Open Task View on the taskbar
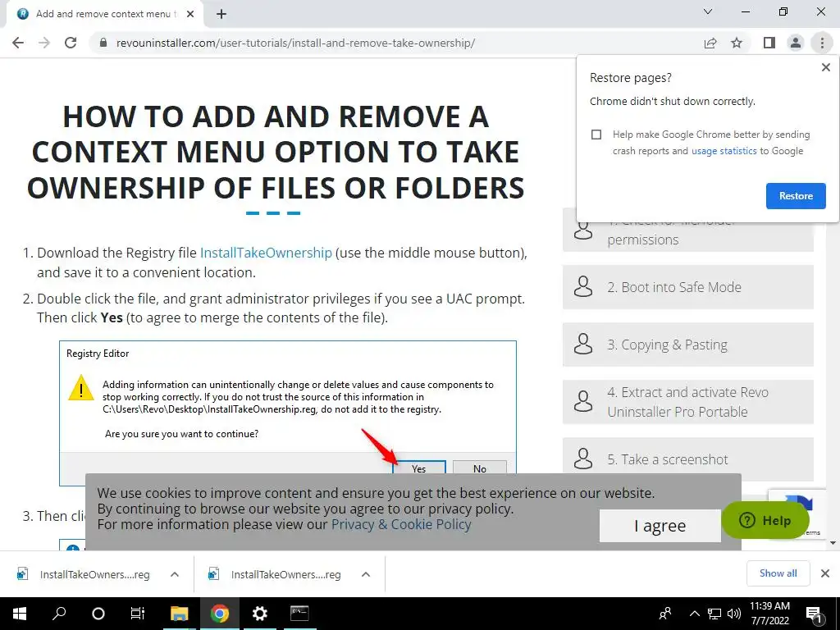The width and height of the screenshot is (840, 630). pyautogui.click(x=138, y=614)
